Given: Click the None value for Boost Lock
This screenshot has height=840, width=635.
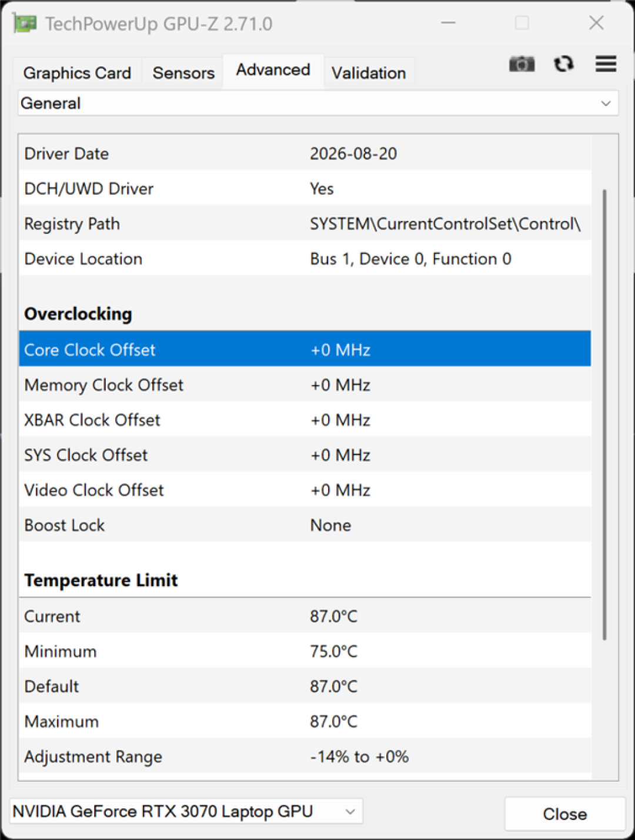Looking at the screenshot, I should (x=330, y=526).
